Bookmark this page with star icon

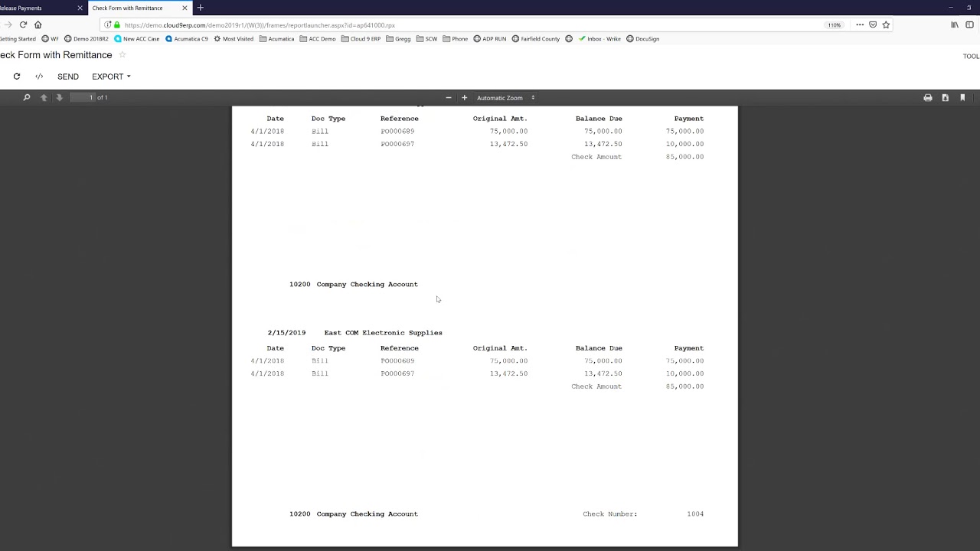(886, 24)
